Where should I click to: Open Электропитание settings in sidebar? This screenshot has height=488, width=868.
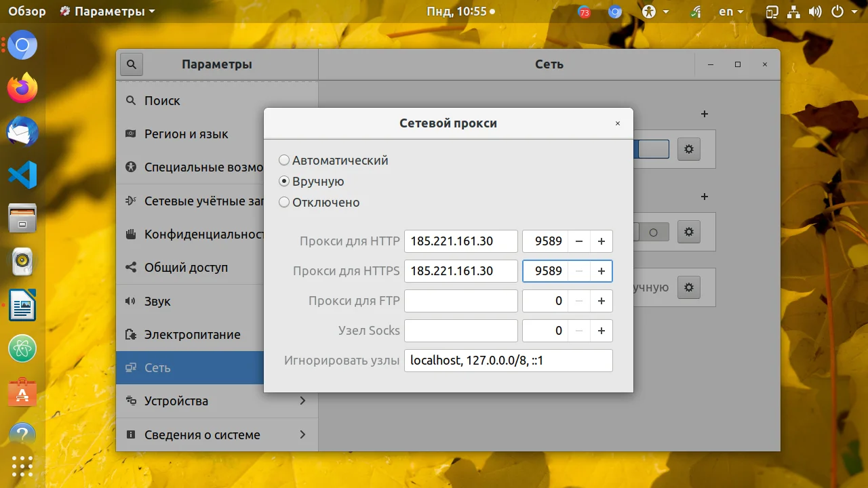[x=190, y=335]
